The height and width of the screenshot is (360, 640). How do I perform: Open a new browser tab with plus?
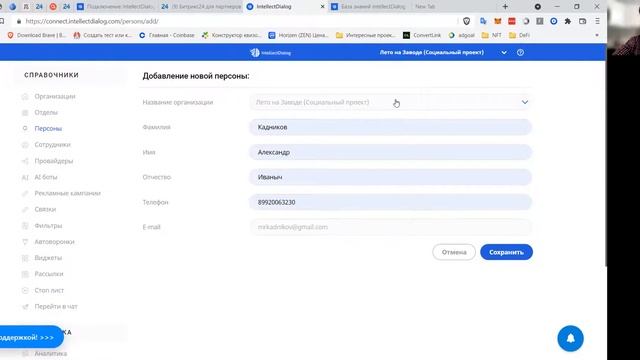505,7
